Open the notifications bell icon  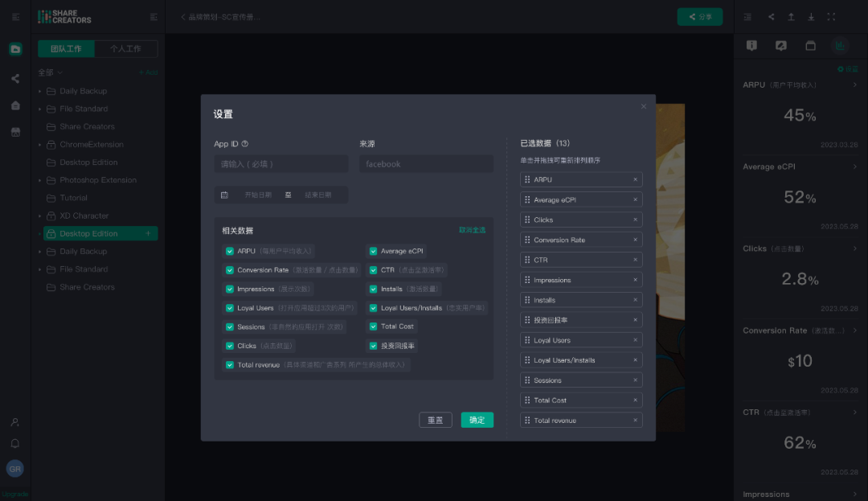pyautogui.click(x=15, y=443)
